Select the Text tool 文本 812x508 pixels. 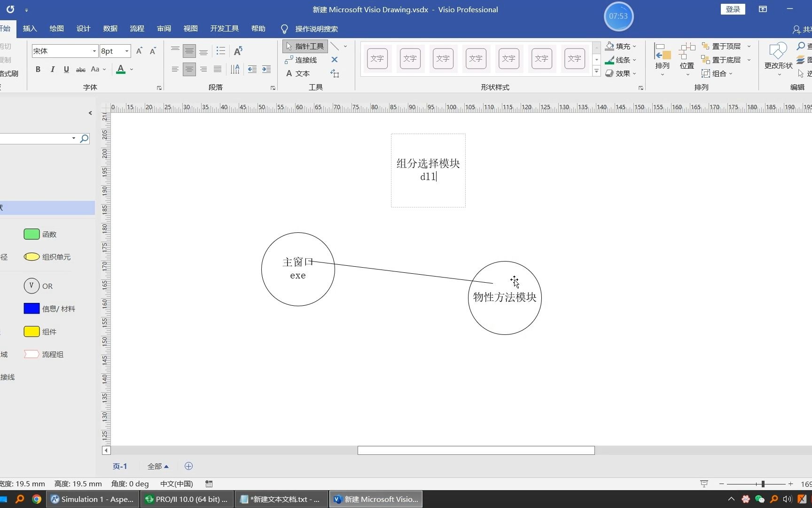pos(298,73)
